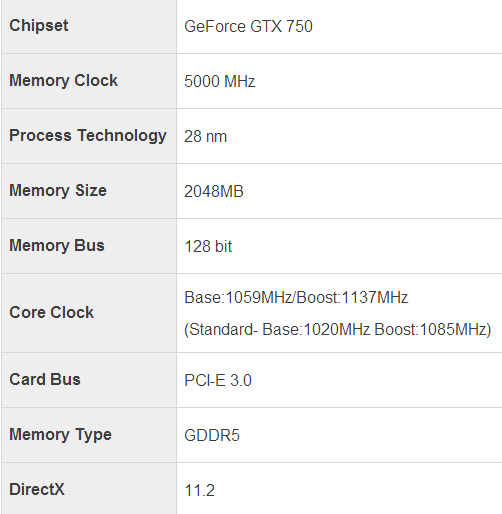Click the DirectX label
502x514 pixels.
(x=37, y=489)
